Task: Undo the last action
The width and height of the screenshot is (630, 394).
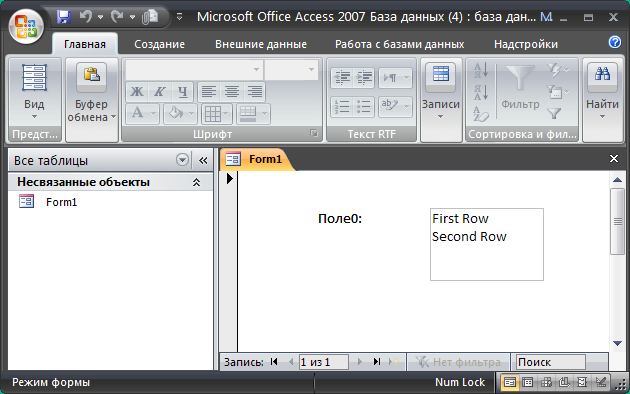Action: (86, 17)
